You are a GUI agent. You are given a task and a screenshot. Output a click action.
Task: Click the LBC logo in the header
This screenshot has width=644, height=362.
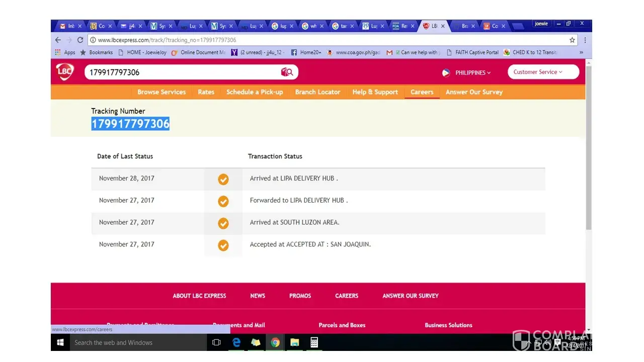(64, 72)
